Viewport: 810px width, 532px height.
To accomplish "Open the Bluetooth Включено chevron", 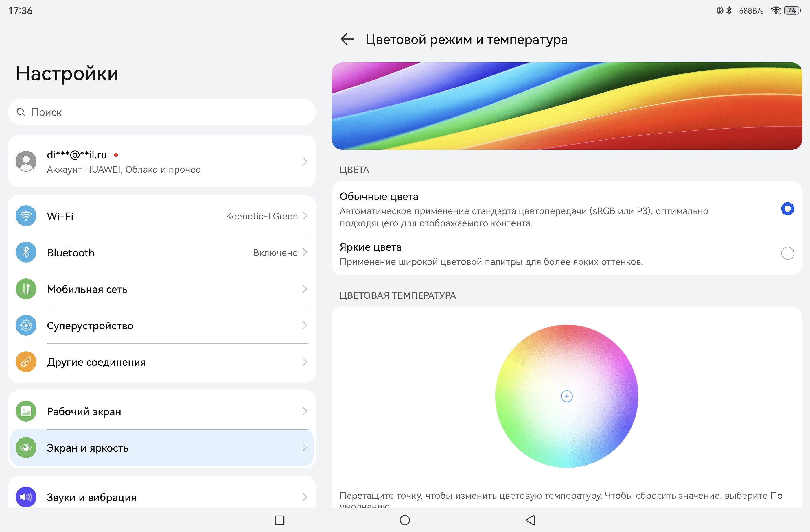I will tap(305, 252).
